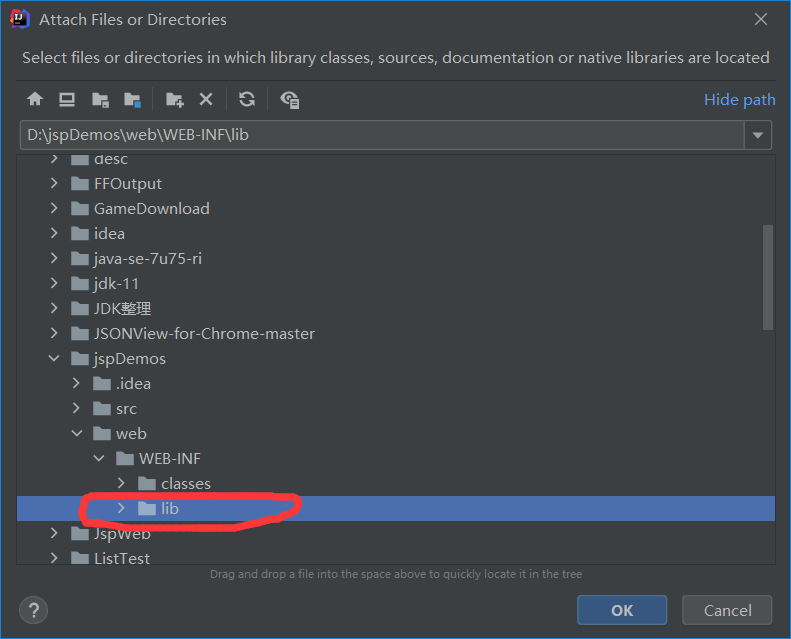Screen dimensions: 791x639
Task: Refresh the file tree
Action: coord(247,99)
